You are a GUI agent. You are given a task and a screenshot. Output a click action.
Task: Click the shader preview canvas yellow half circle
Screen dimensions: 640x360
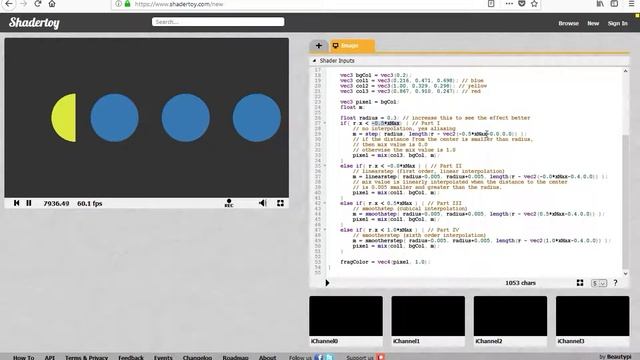pos(64,118)
